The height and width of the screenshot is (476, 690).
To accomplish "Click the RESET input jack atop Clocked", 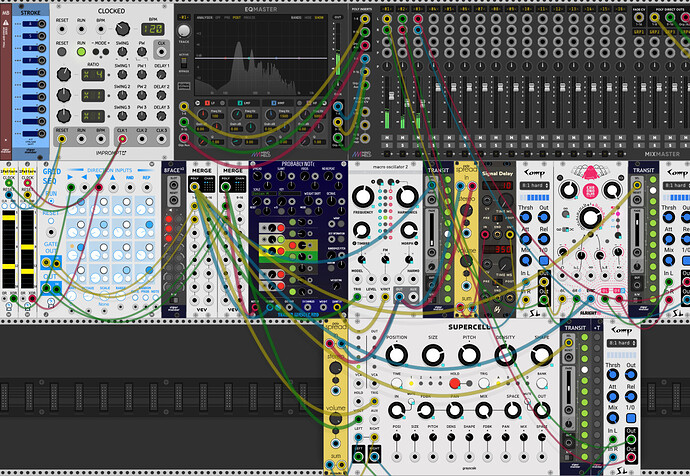I will [x=62, y=29].
